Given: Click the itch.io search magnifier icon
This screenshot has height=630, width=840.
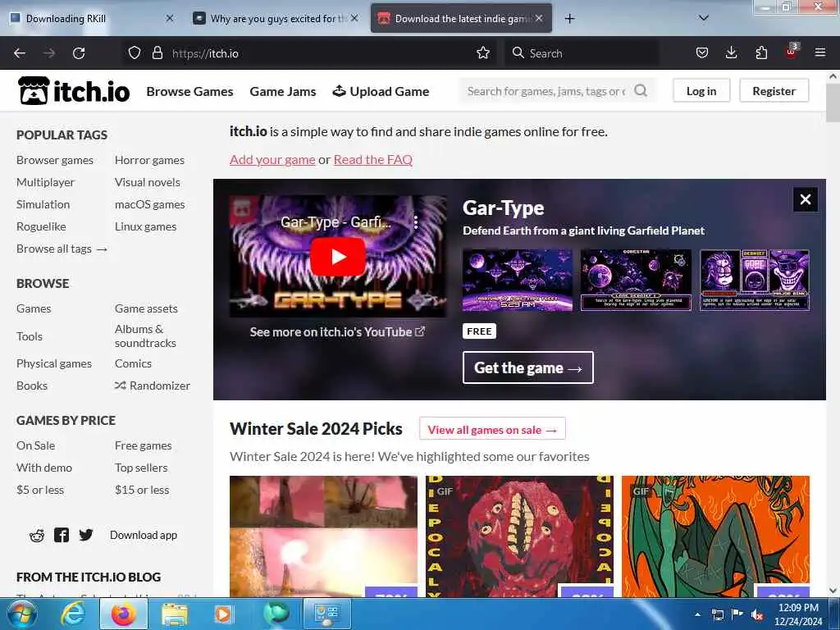Looking at the screenshot, I should 641,91.
